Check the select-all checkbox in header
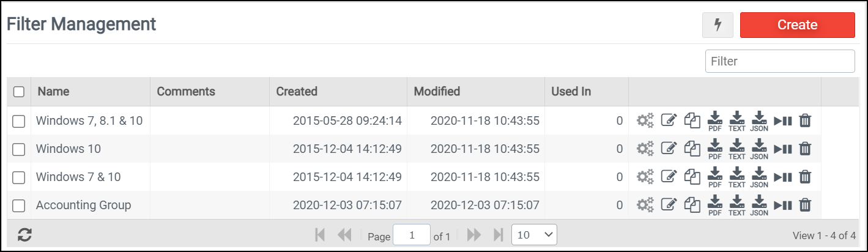 19,92
